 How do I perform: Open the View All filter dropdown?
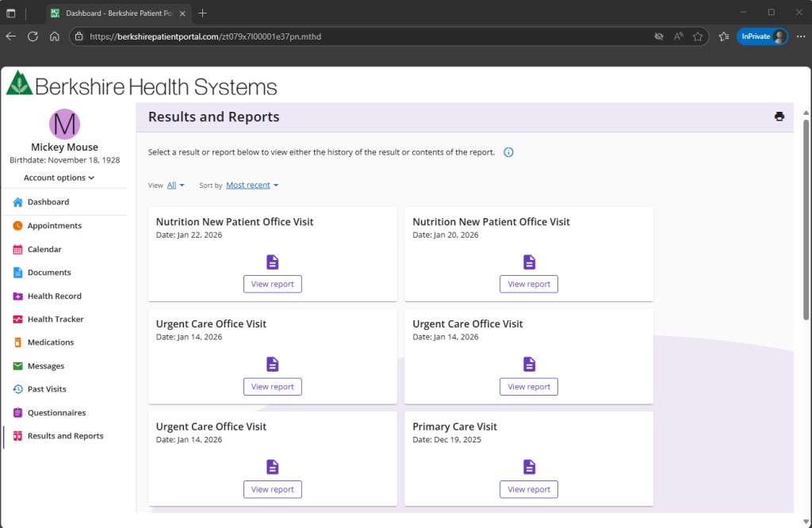point(175,186)
